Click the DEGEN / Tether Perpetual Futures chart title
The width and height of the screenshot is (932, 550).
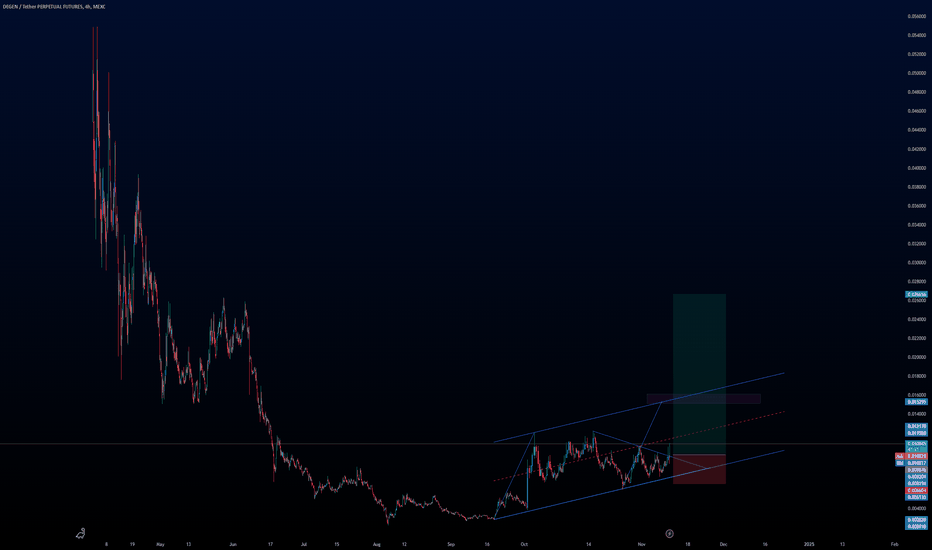click(x=54, y=7)
